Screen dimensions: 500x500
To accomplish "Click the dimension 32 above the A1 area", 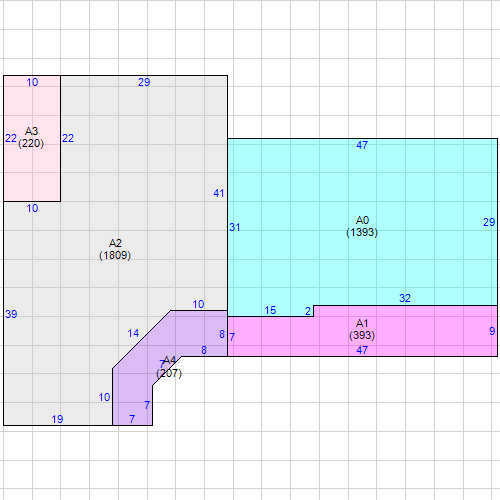I will point(405,298).
